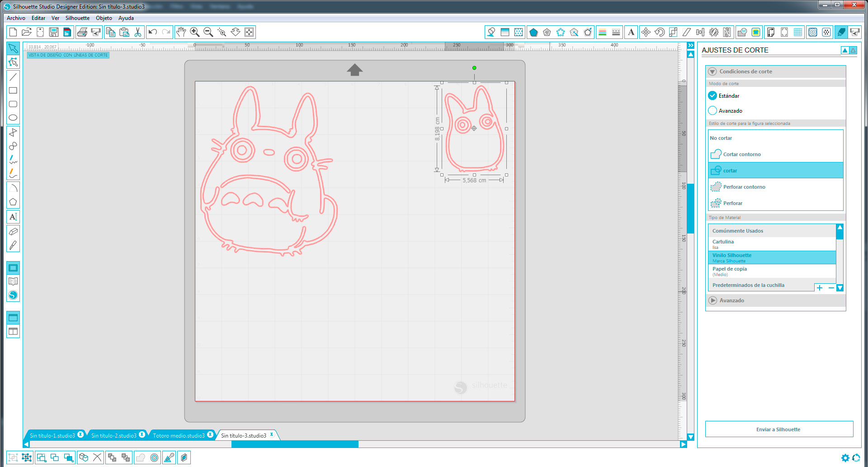The width and height of the screenshot is (868, 467).
Task: Open the Ver menu
Action: click(x=55, y=18)
